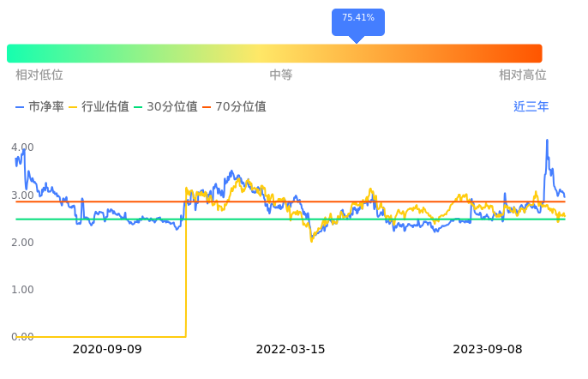The height and width of the screenshot is (379, 588).
Task: Click the yellow vertical jump line in chart
Action: (186, 266)
